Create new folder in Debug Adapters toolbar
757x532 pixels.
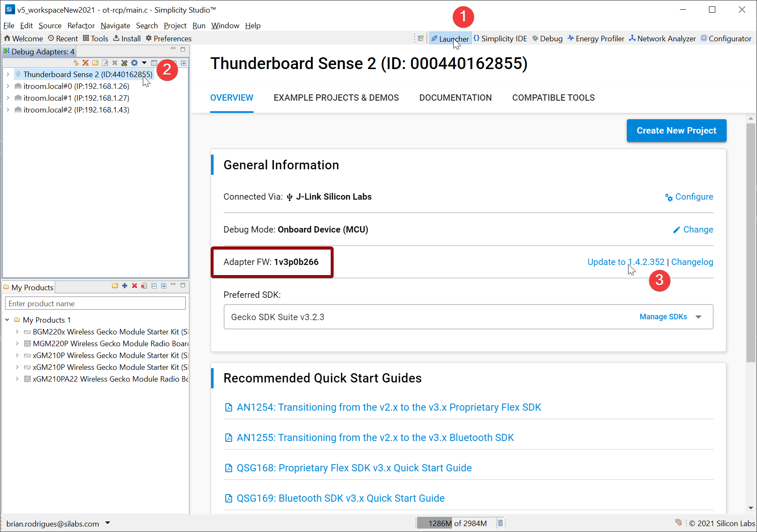[95, 63]
